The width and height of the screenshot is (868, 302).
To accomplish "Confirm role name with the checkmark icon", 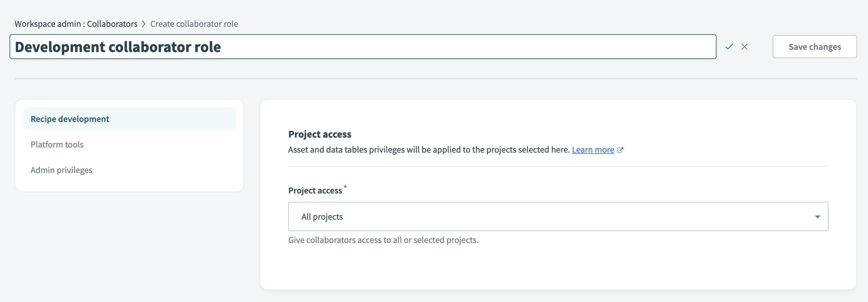I will [729, 47].
